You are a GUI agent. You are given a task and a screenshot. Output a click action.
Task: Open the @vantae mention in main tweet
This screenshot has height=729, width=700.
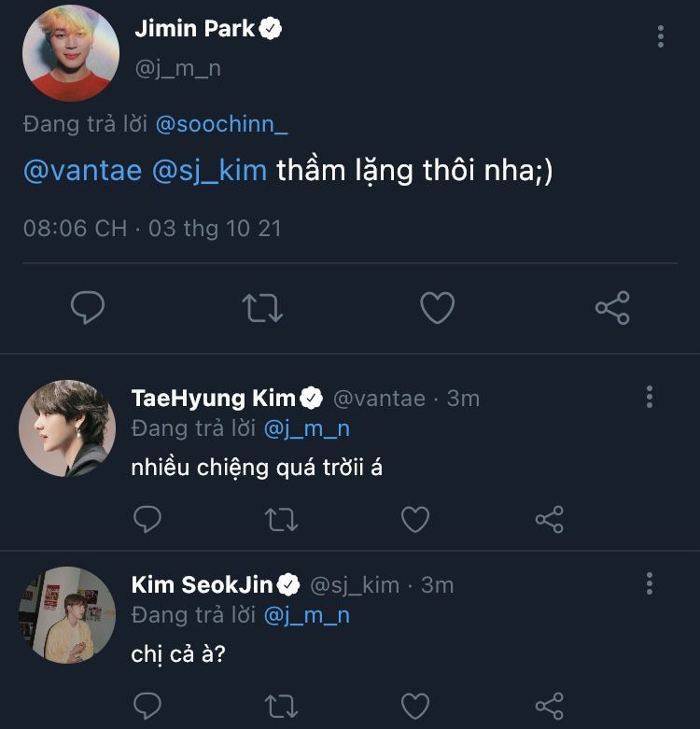[82, 171]
